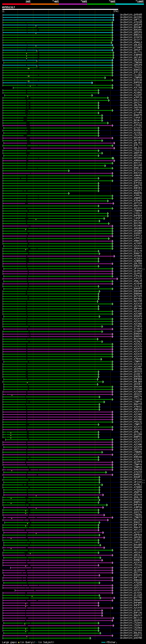Image resolution: width=146 pixels, height=644 pixels.
Task: Click the orange ~40% identity color legend
Action: point(45,4)
